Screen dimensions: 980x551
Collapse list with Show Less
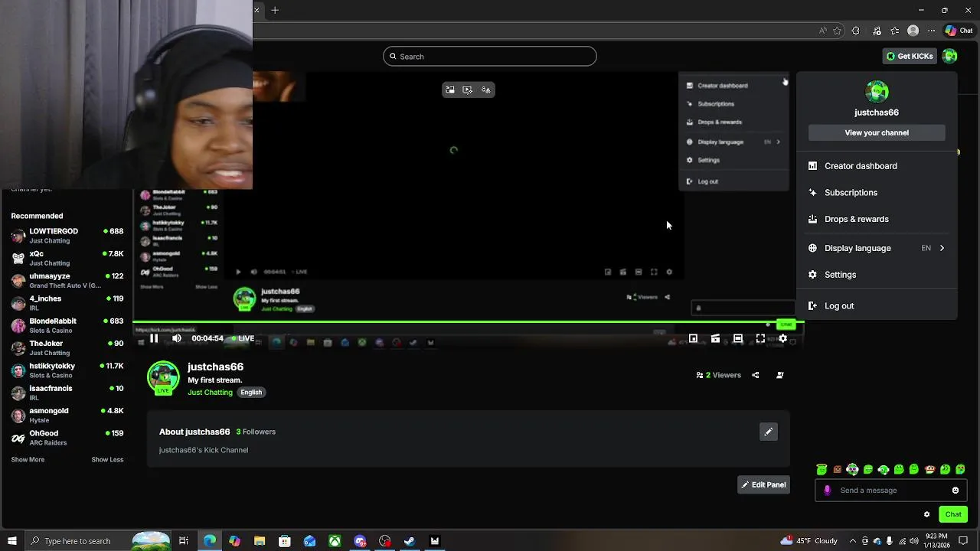click(x=107, y=460)
